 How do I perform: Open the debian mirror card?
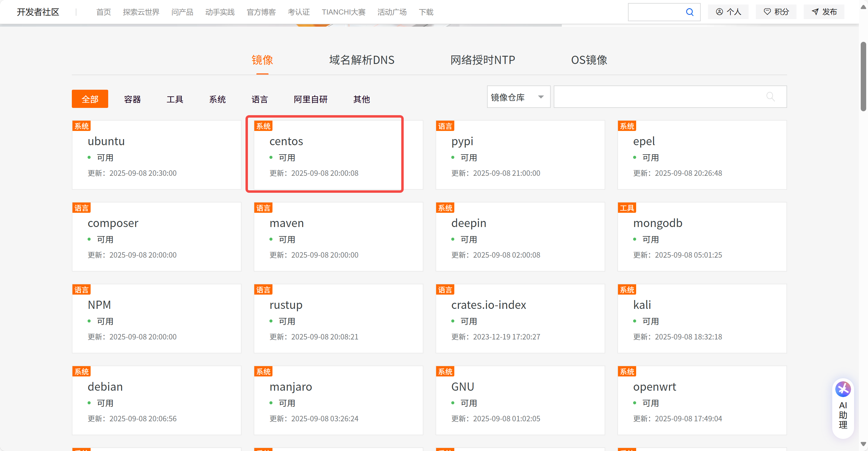[x=157, y=400]
